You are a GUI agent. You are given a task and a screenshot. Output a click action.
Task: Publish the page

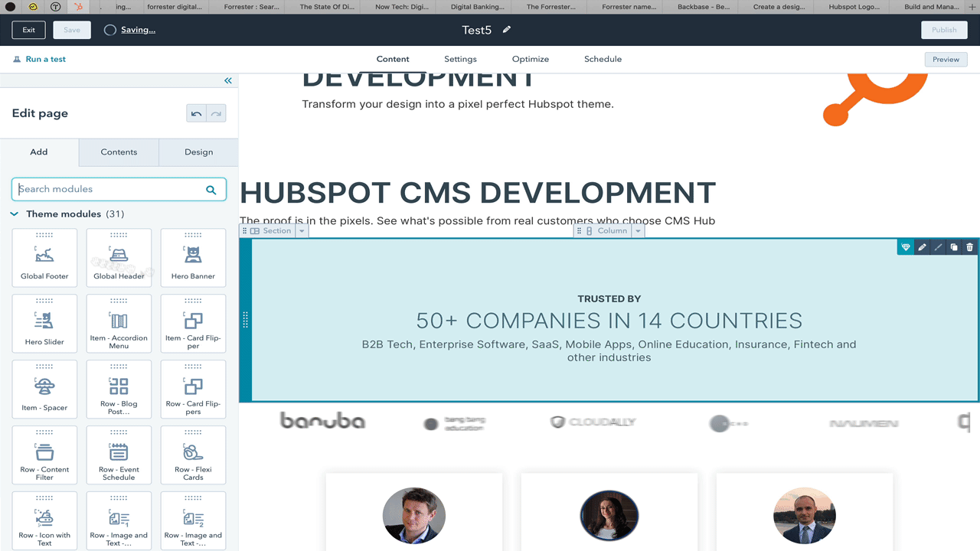(x=944, y=30)
